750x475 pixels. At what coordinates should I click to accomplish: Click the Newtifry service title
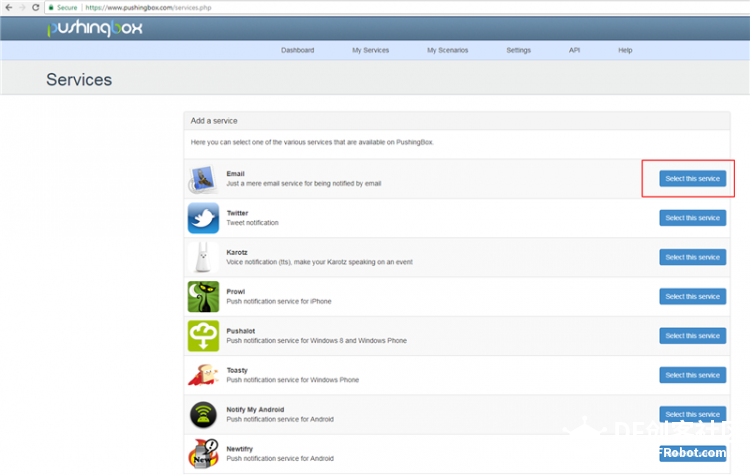point(240,449)
